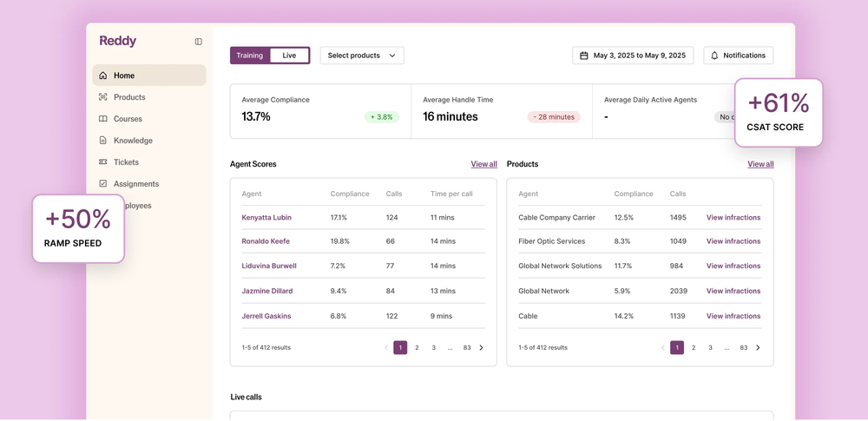This screenshot has width=868, height=421.
Task: Click the 19.8% compliance for Ronaldo Keefe
Action: click(339, 241)
